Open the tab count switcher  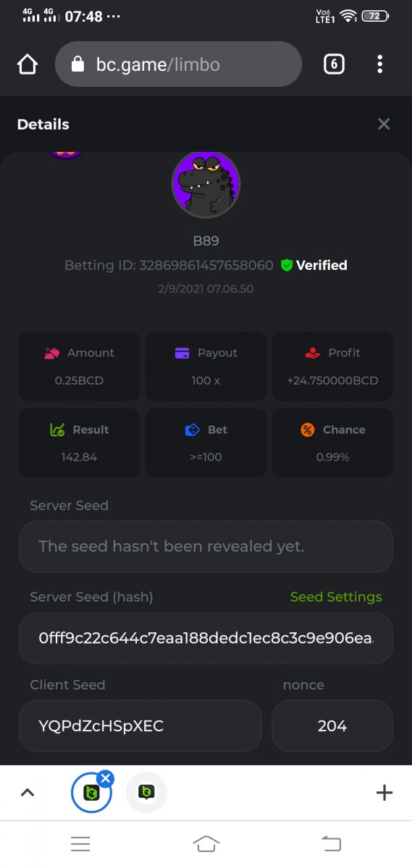(x=333, y=64)
